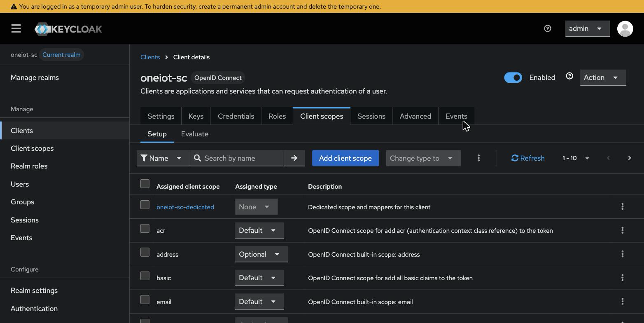Open the admin user dropdown

point(587,28)
